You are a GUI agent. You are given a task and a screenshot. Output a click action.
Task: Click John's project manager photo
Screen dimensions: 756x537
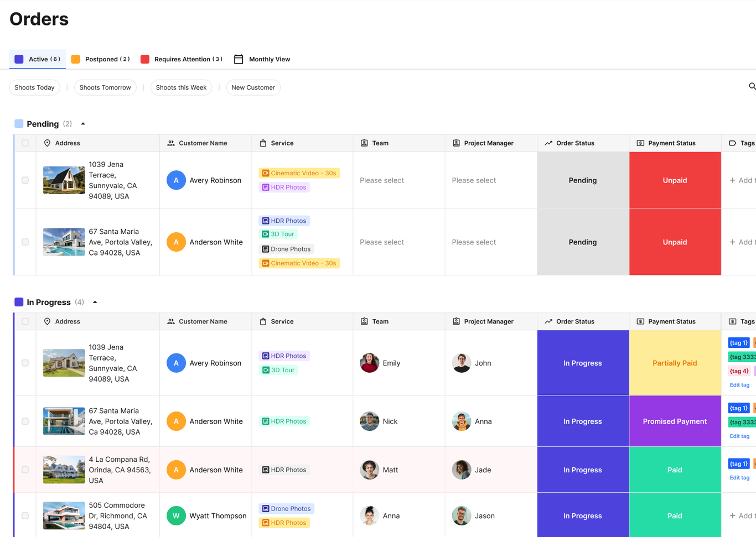(461, 363)
